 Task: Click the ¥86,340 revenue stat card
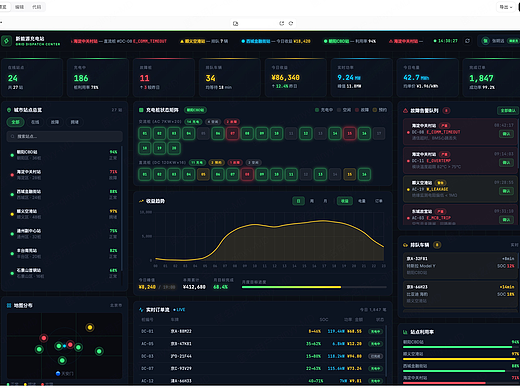coord(296,78)
